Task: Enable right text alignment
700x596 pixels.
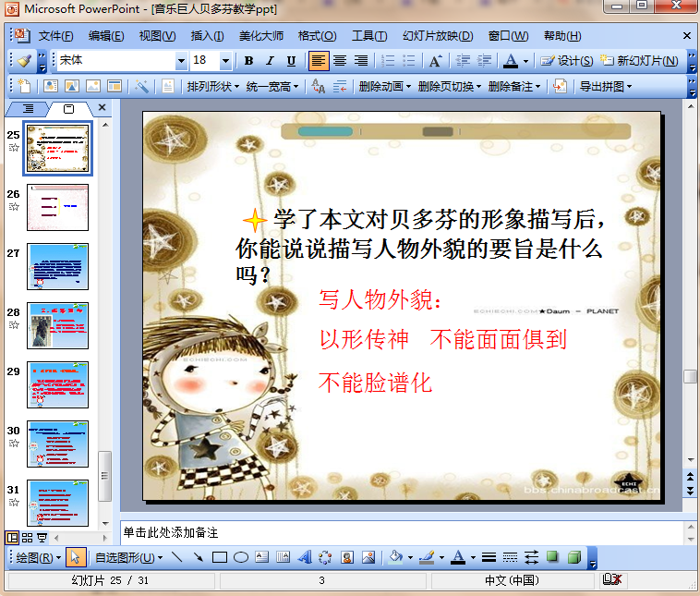Action: pyautogui.click(x=361, y=61)
